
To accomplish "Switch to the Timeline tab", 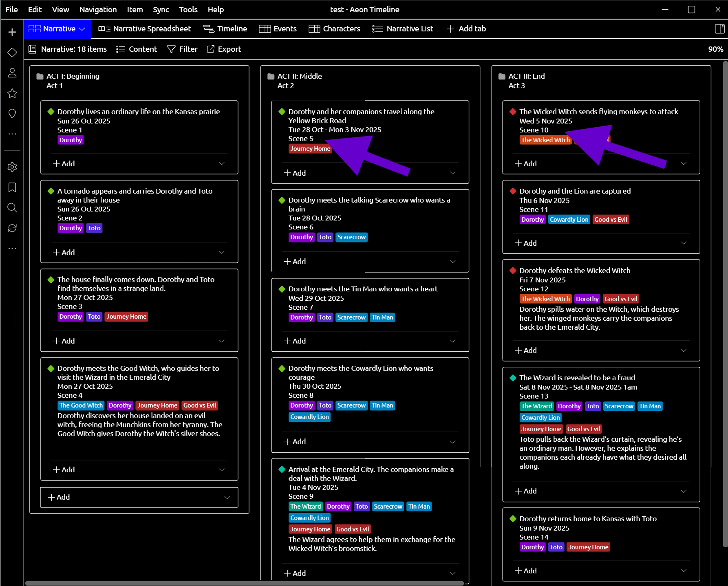I will point(225,29).
